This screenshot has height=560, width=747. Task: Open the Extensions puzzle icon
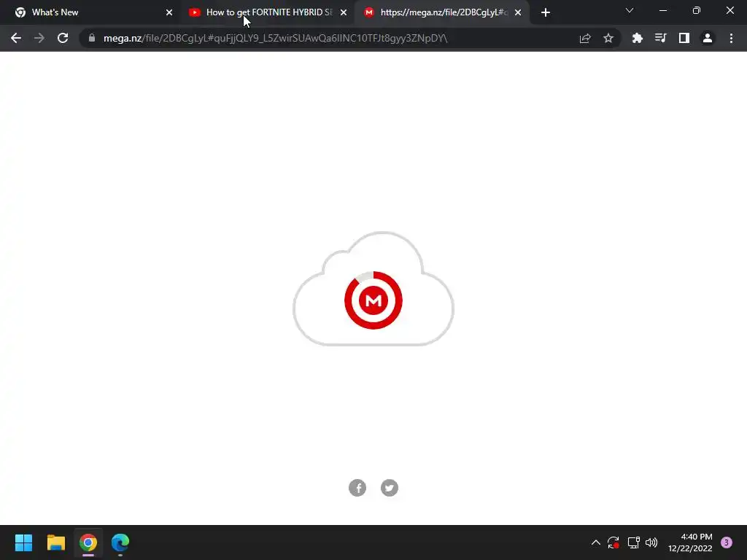638,38
